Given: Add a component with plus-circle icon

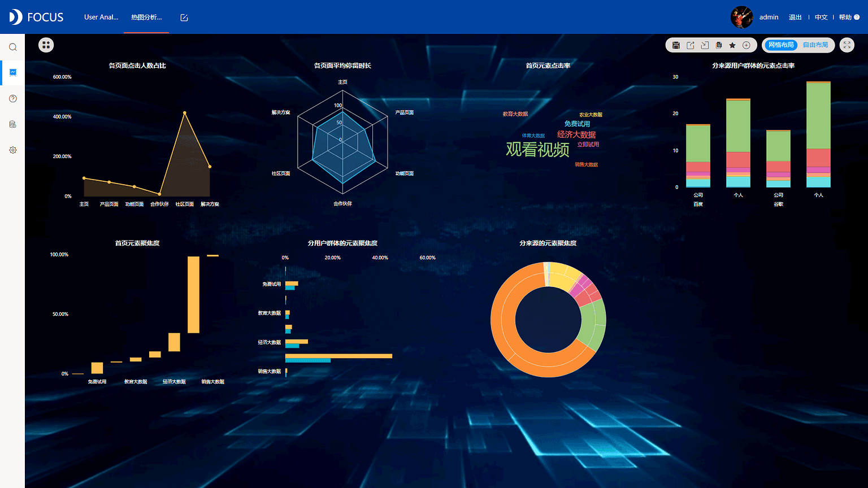Looking at the screenshot, I should (747, 45).
